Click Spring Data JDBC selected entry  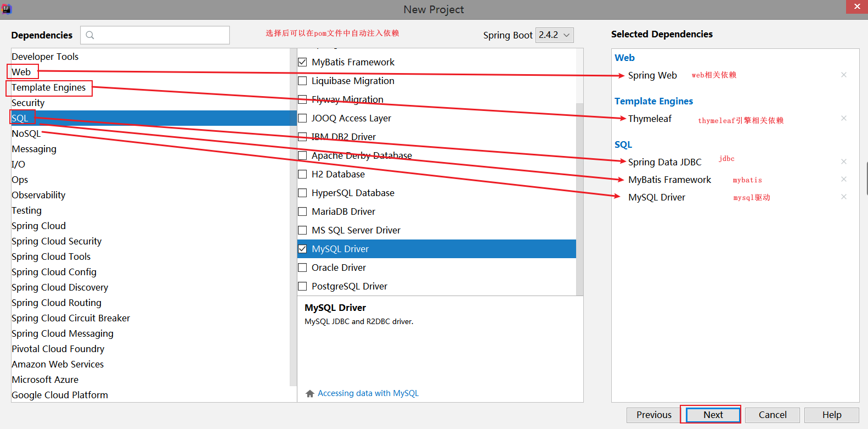[x=664, y=162]
